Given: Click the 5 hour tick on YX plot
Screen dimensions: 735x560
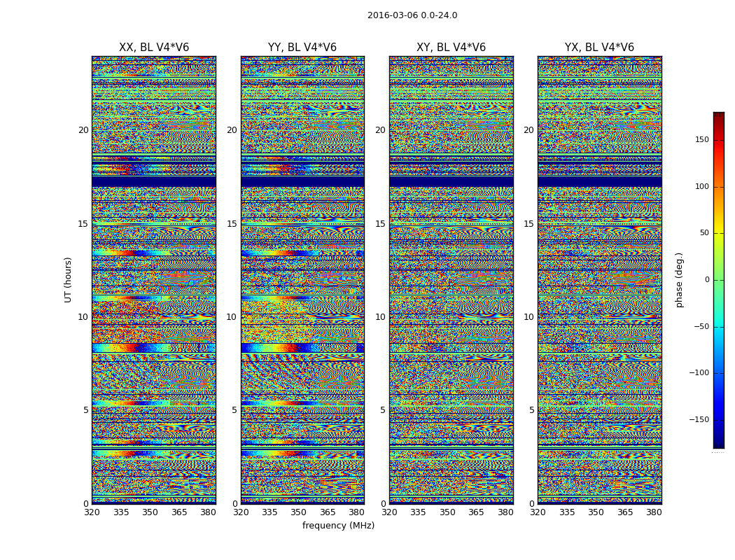Looking at the screenshot, I should [x=531, y=410].
